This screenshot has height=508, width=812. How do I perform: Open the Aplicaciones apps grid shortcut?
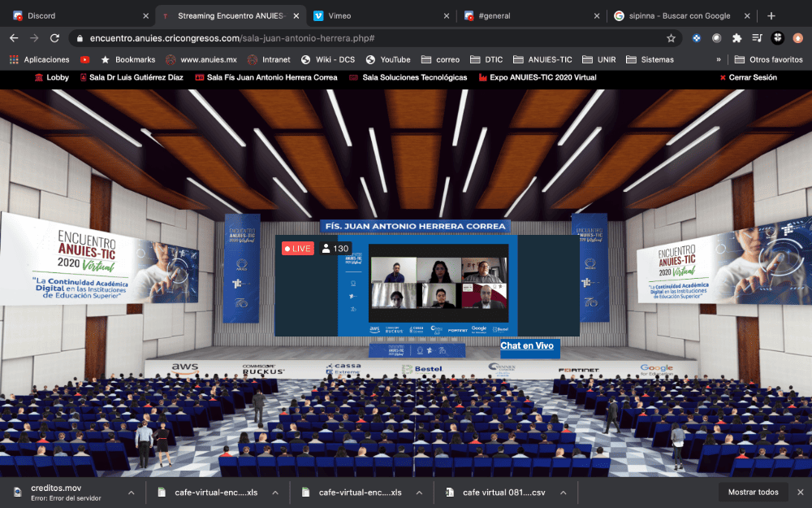click(39, 59)
